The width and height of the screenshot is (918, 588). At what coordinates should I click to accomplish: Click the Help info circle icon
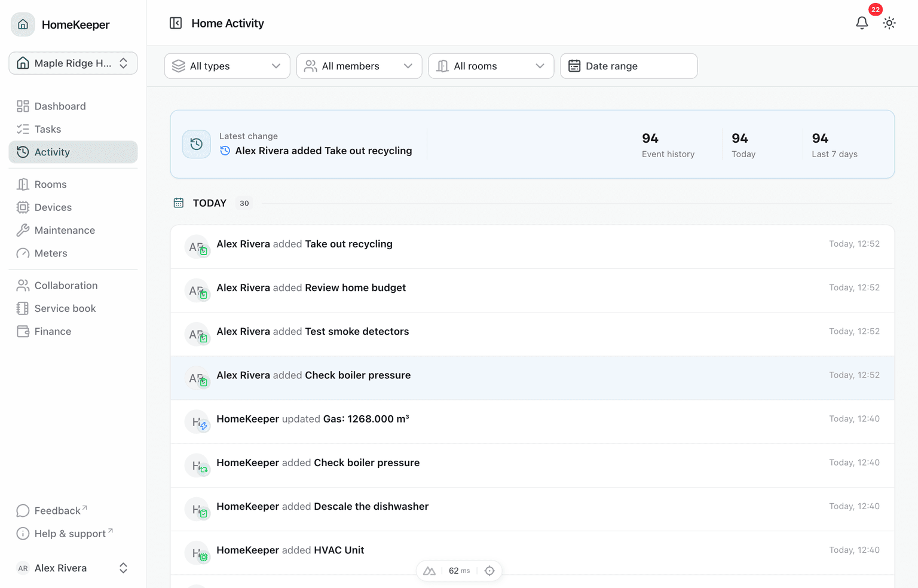pyautogui.click(x=23, y=534)
